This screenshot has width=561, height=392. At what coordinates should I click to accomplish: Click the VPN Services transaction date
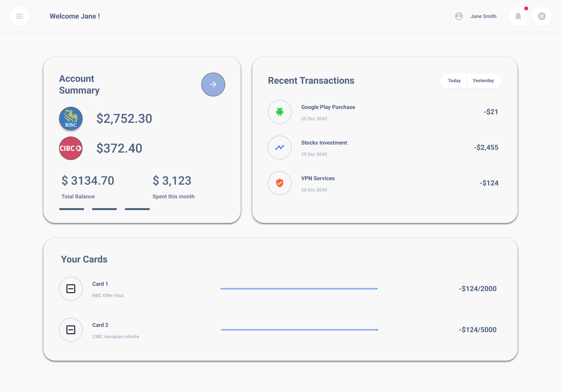314,190
